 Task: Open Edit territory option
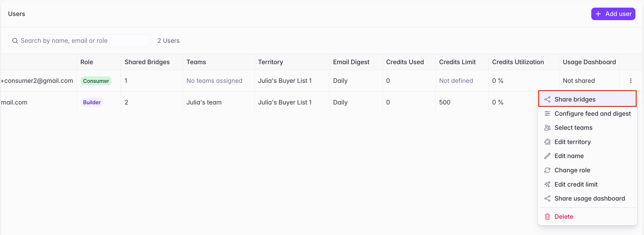(x=587, y=142)
